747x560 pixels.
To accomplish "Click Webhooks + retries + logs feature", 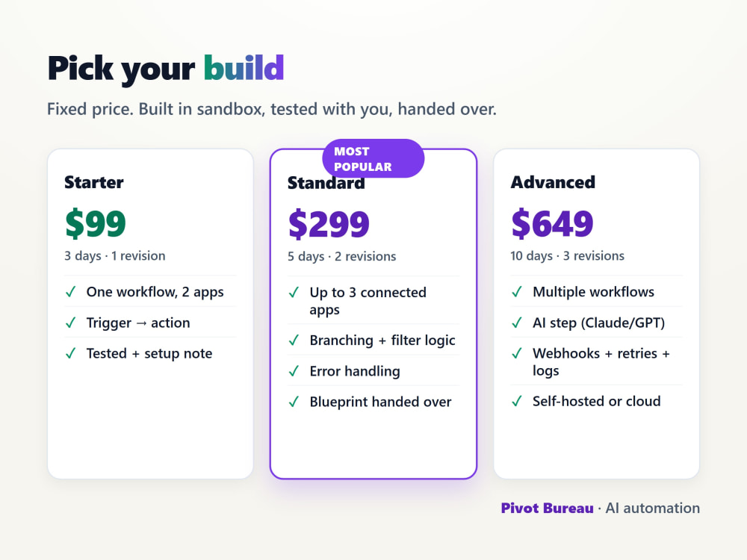I will [601, 362].
